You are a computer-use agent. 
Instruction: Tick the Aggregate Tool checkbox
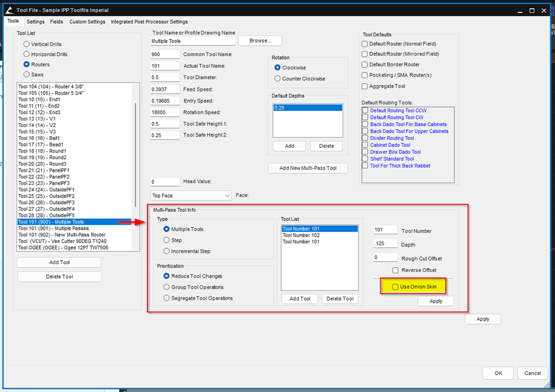(365, 86)
